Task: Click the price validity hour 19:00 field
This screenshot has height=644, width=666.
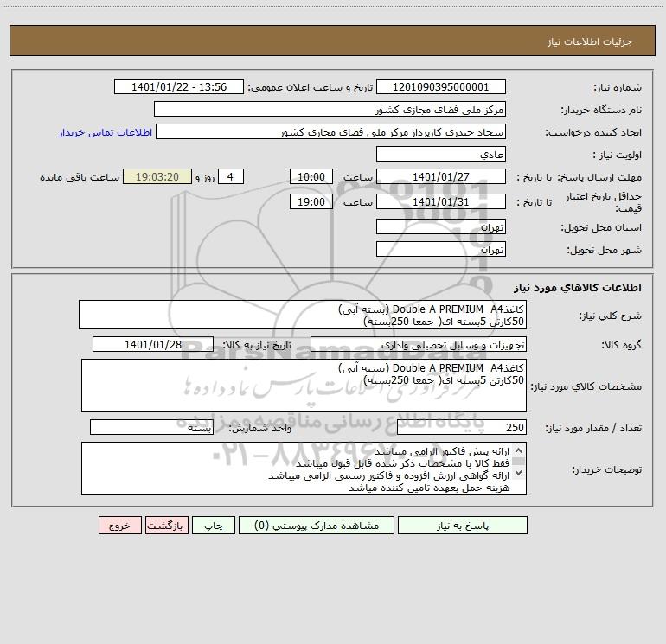Action: tap(311, 201)
